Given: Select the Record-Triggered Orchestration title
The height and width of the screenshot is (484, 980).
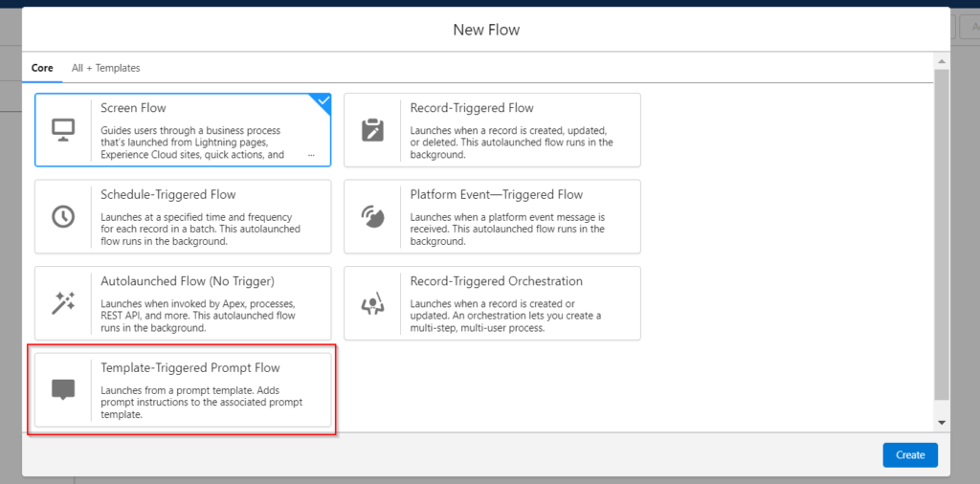Looking at the screenshot, I should 497,281.
